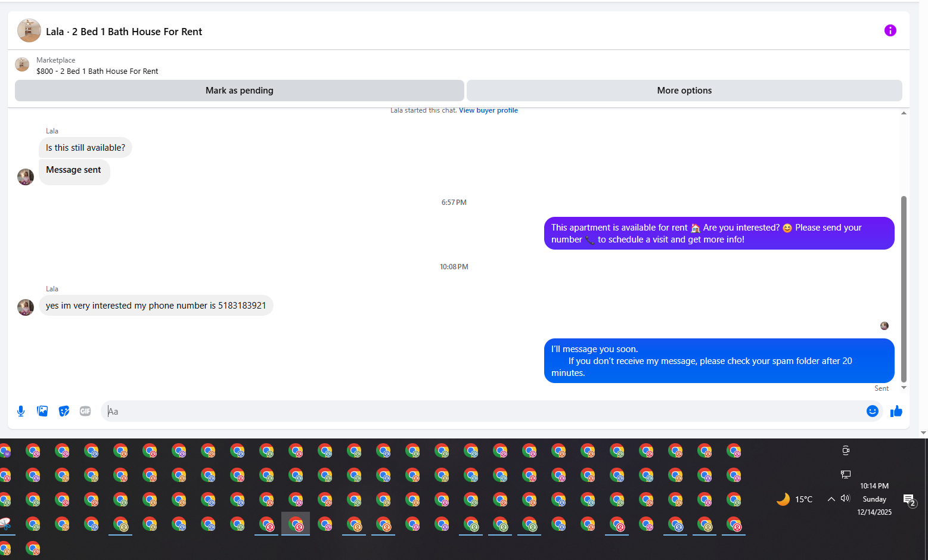This screenshot has width=928, height=560.
Task: Click Lala's profile picture in chat header
Action: tap(29, 31)
